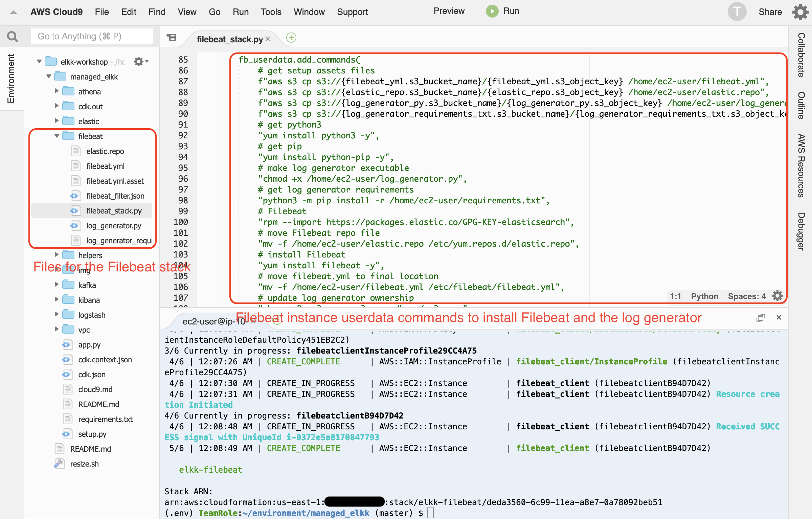Add a new editor tab with plus icon
Screen dimensions: 812x519
click(291, 38)
